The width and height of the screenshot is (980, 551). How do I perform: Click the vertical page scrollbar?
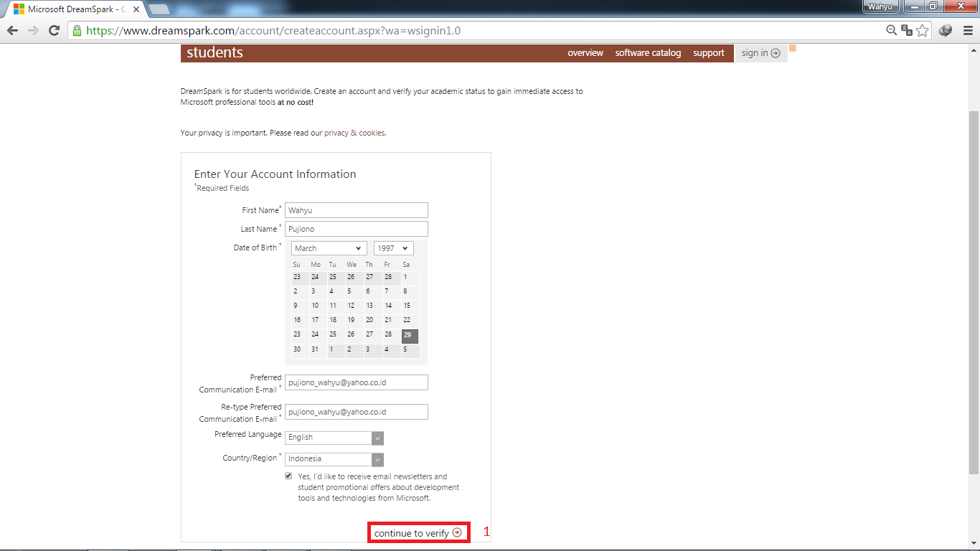point(974,293)
